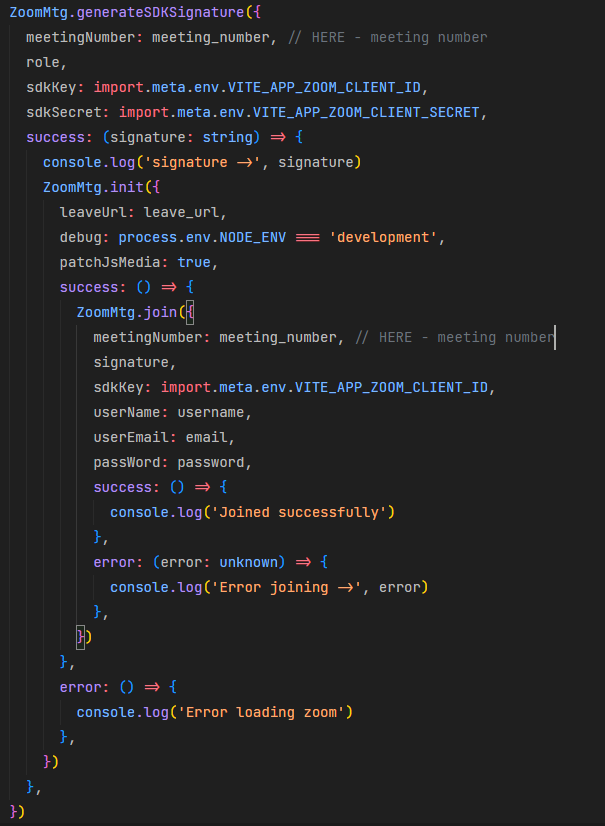Screen dimensions: 605x826
Task: Click the passWord property key
Action: (x=126, y=463)
